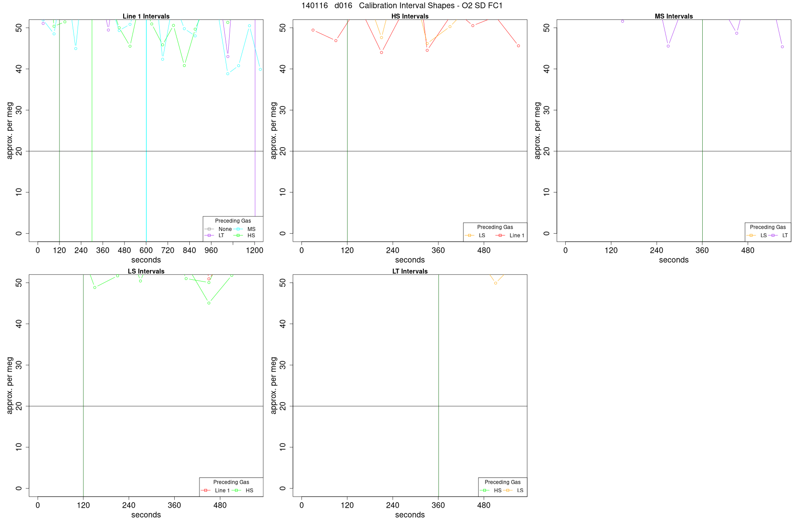Click the green data point at 45 in LS Intervals
Image resolution: width=798 pixels, height=532 pixels.
(x=209, y=303)
